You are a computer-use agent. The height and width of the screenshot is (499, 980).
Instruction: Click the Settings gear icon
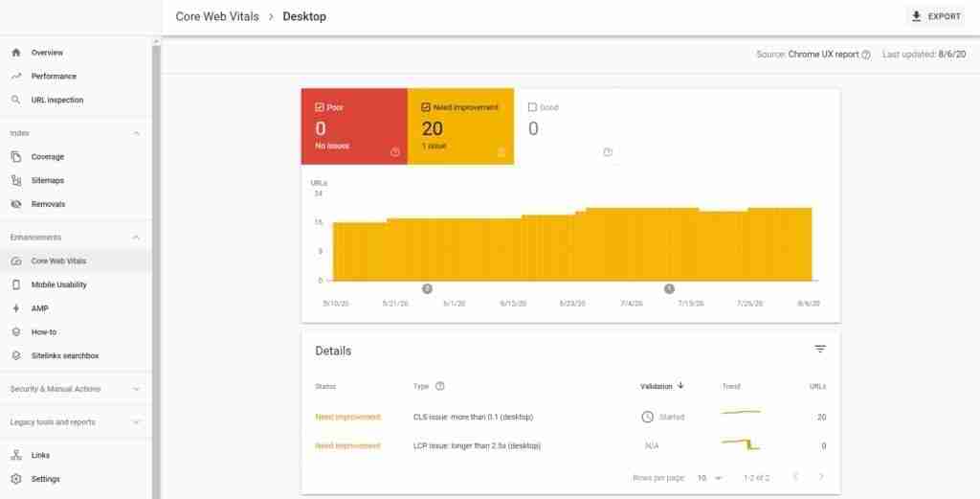(x=16, y=479)
